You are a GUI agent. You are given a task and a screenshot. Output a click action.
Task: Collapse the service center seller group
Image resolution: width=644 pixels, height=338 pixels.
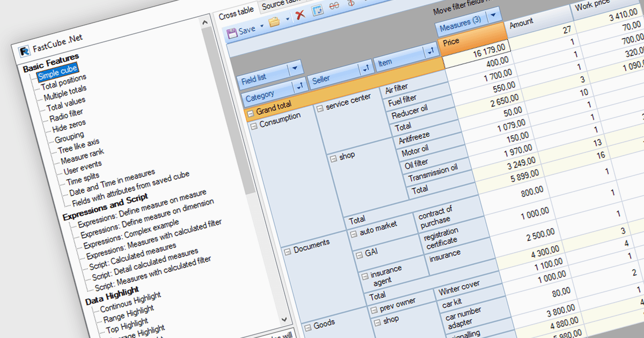pyautogui.click(x=320, y=109)
